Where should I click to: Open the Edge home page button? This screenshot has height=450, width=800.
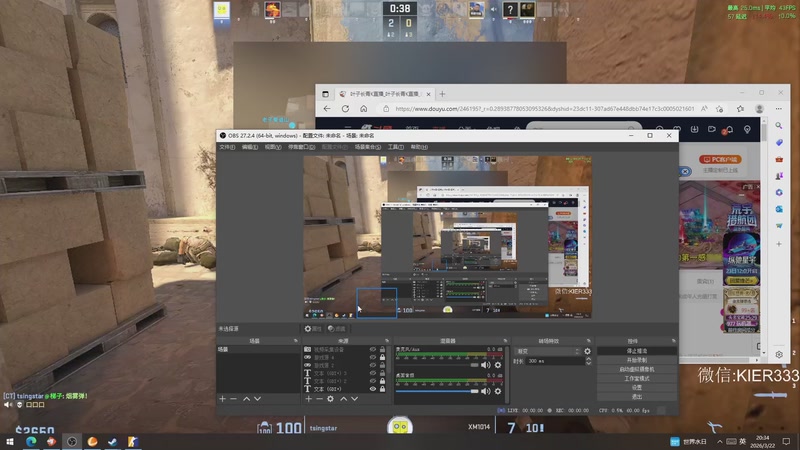pos(363,109)
